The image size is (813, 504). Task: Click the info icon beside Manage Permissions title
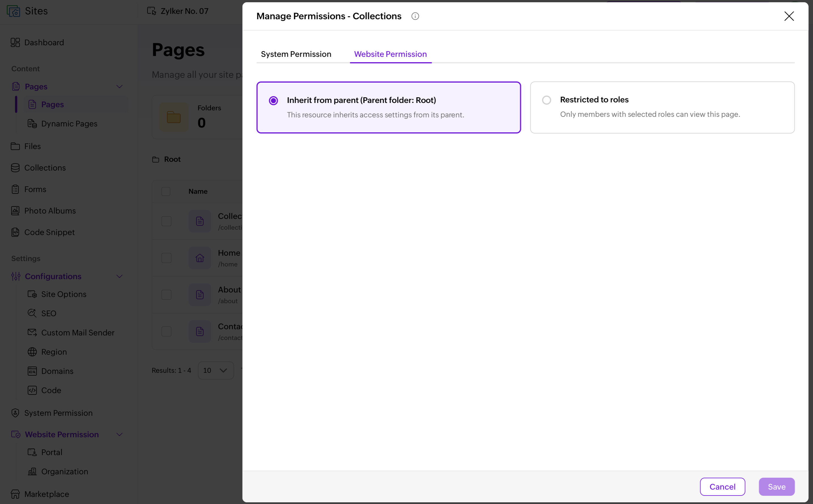click(415, 16)
